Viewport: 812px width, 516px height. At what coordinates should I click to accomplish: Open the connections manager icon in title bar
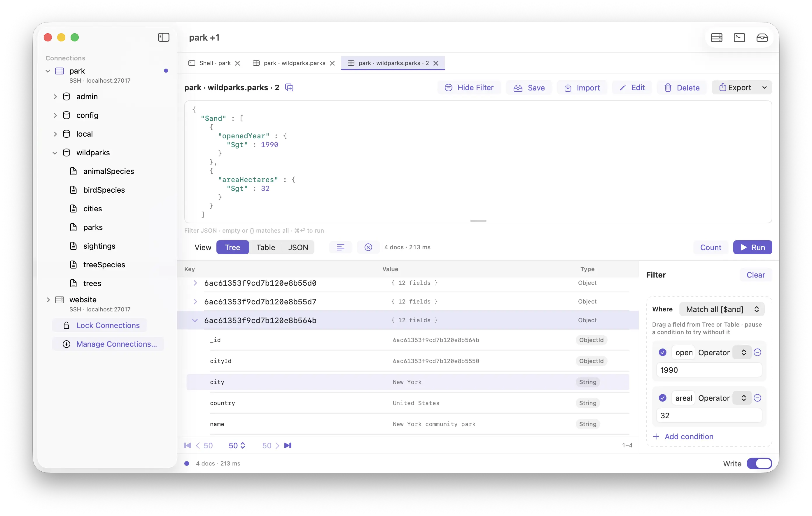(716, 37)
